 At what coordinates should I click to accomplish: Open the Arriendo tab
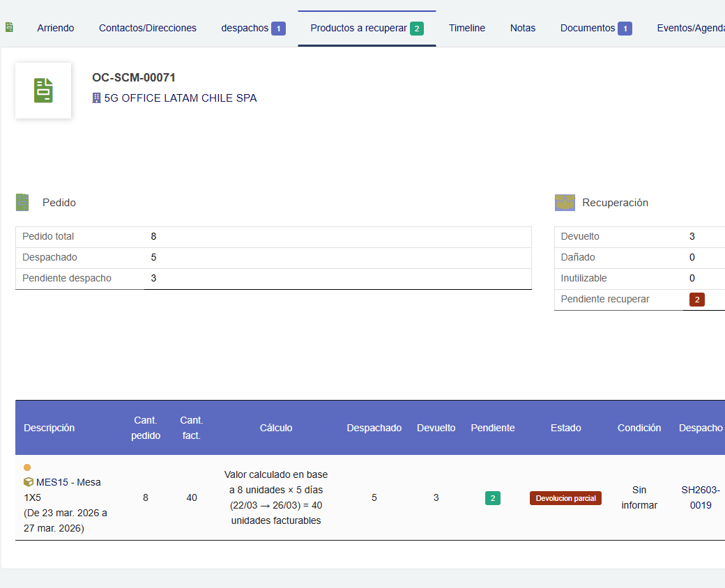click(x=56, y=28)
